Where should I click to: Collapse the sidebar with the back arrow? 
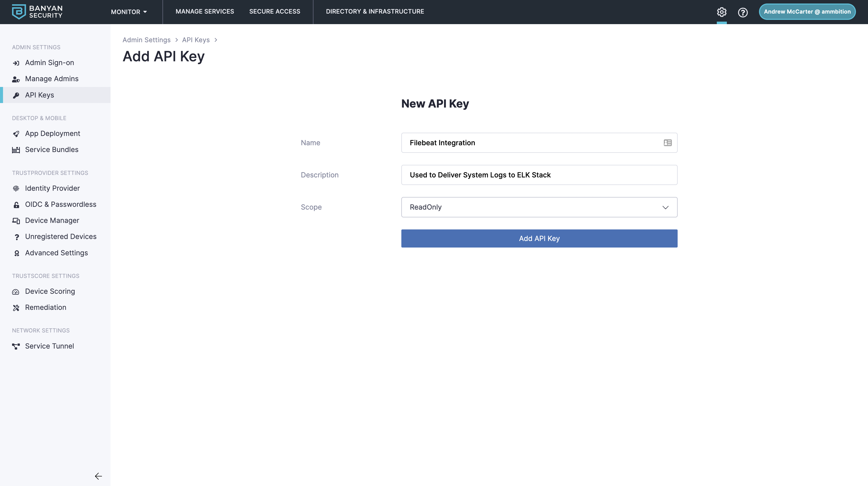98,476
